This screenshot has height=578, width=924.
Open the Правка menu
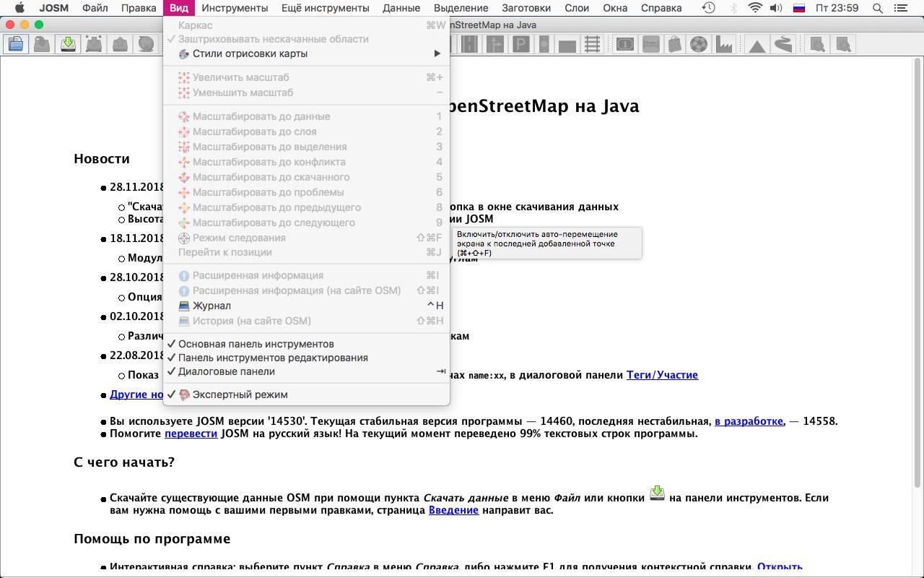click(x=139, y=8)
